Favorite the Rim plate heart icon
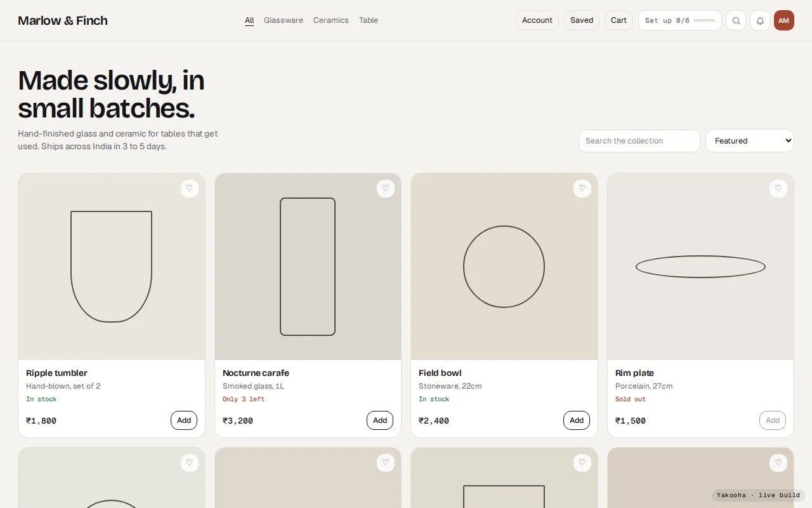 click(778, 188)
